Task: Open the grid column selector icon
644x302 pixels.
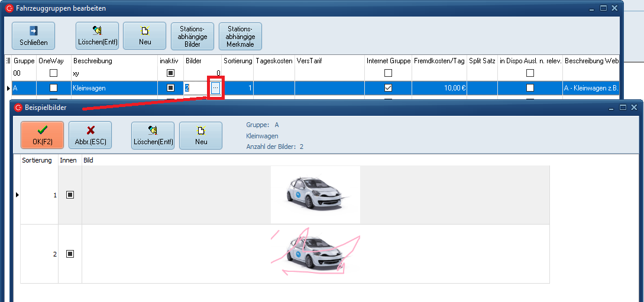Action: [x=8, y=61]
